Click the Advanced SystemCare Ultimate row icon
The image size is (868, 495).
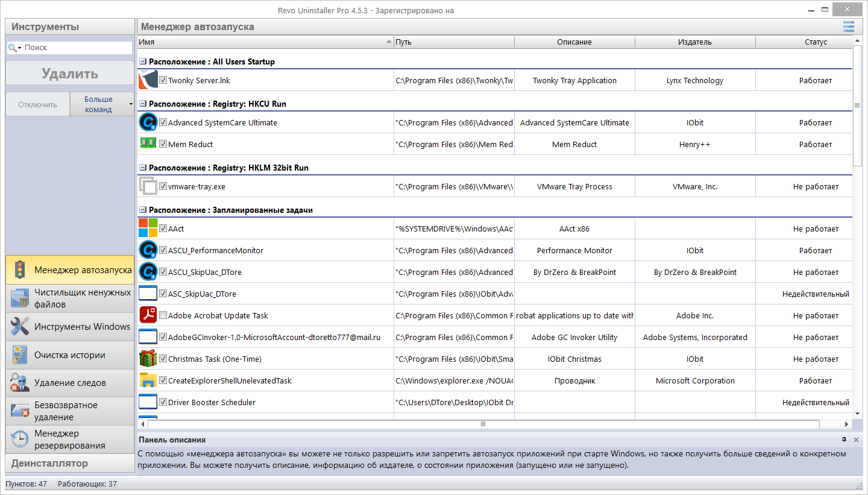pyautogui.click(x=148, y=122)
